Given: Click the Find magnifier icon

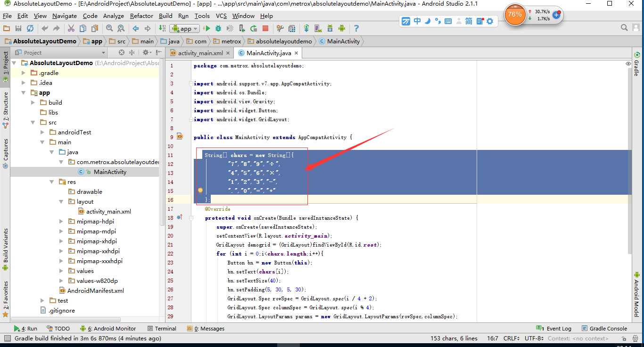Looking at the screenshot, I should click(x=109, y=29).
